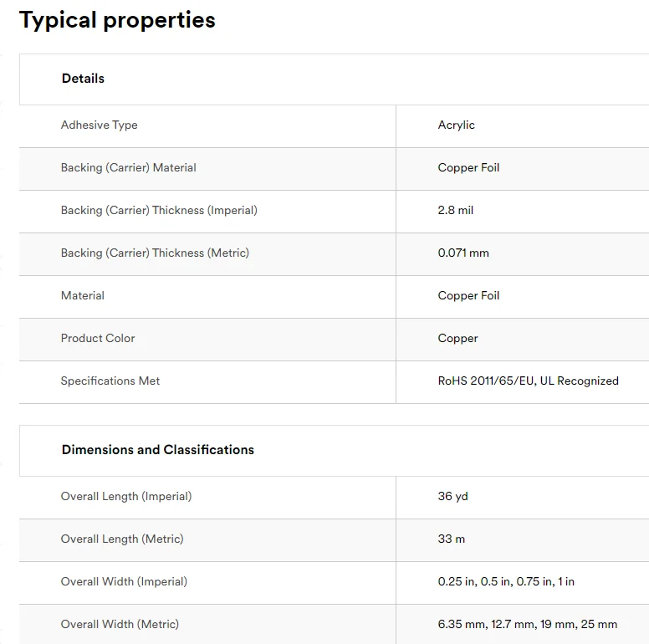649x644 pixels.
Task: Click the Adhesive Type row label
Action: [x=99, y=125]
